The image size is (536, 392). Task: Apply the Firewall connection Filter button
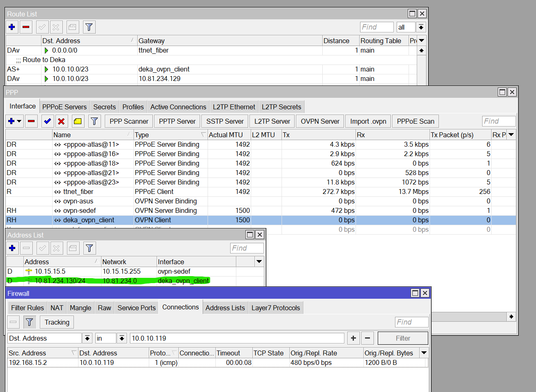coord(403,338)
